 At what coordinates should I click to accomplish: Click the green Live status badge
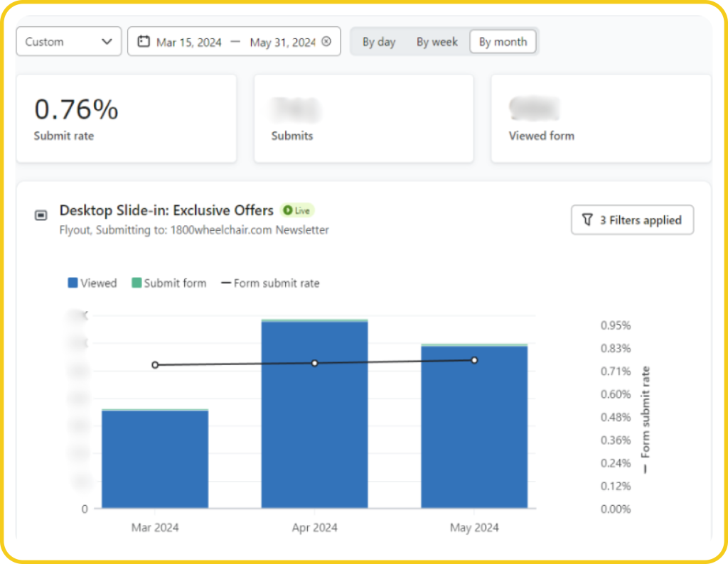point(297,211)
